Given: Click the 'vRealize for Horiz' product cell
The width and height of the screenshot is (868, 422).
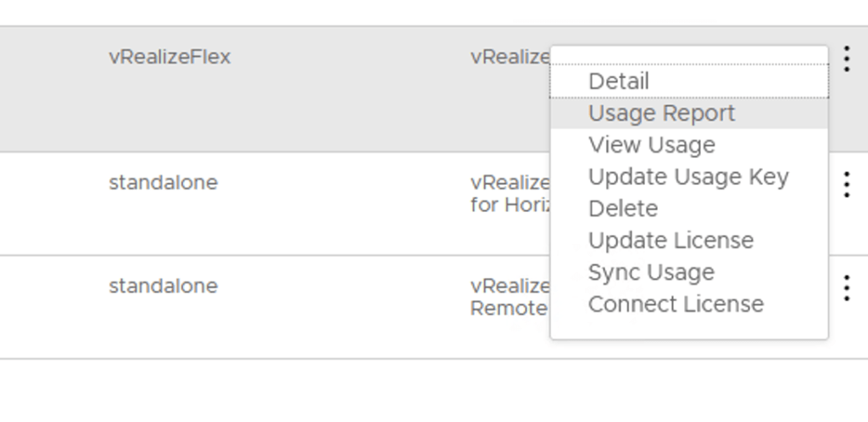Looking at the screenshot, I should click(x=510, y=193).
